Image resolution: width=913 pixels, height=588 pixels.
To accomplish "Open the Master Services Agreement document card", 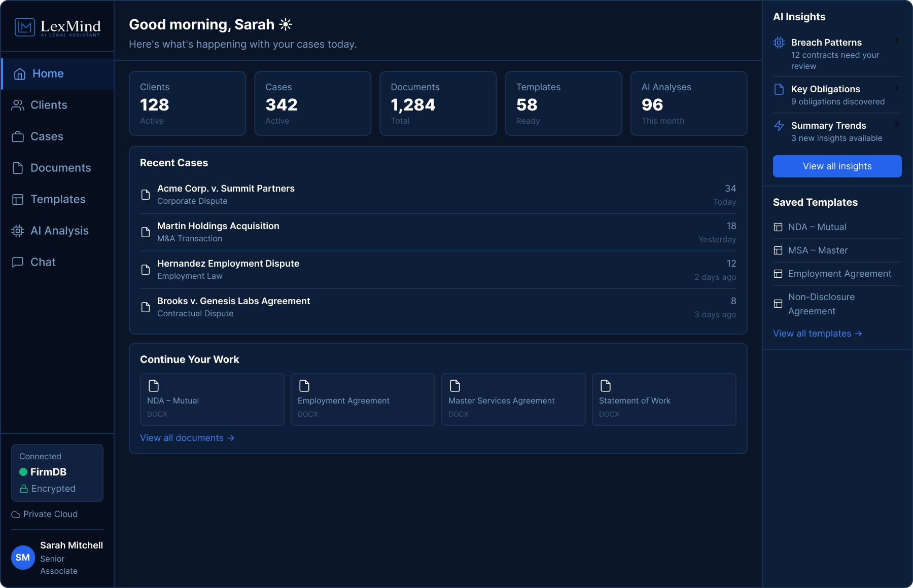I will click(513, 399).
